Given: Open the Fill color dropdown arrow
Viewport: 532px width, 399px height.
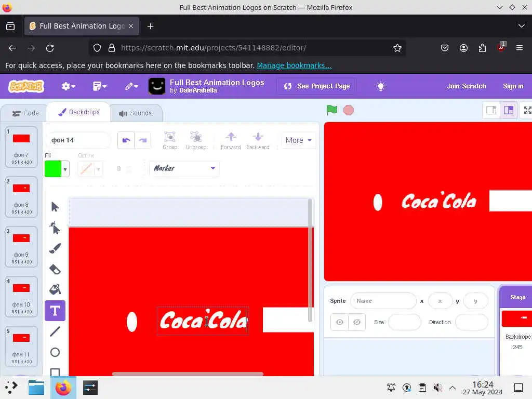Looking at the screenshot, I should coord(65,169).
